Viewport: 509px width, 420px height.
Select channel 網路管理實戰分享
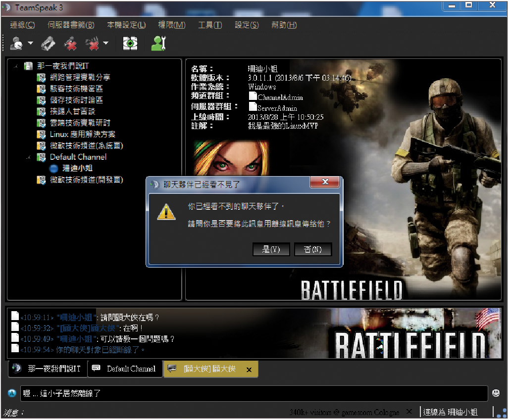click(80, 78)
